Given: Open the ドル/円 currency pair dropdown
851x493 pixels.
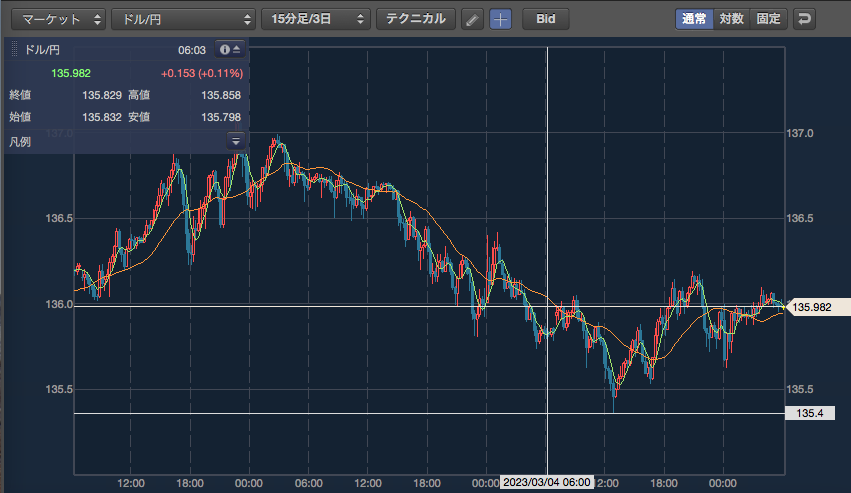Looking at the screenshot, I should point(183,19).
